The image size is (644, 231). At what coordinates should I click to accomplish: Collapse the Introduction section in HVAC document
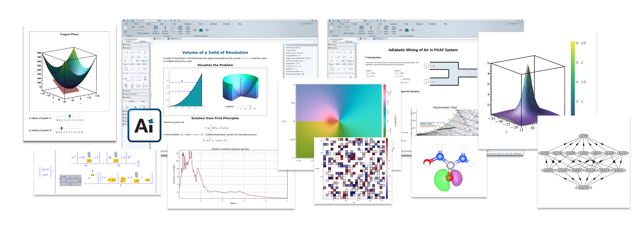[365, 57]
